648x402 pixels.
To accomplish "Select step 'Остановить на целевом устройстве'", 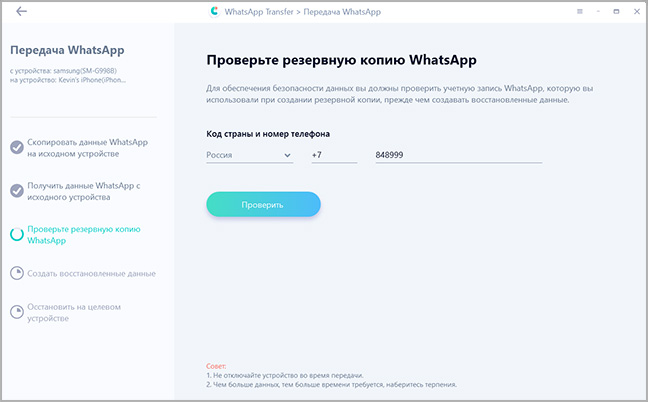I will (x=74, y=312).
